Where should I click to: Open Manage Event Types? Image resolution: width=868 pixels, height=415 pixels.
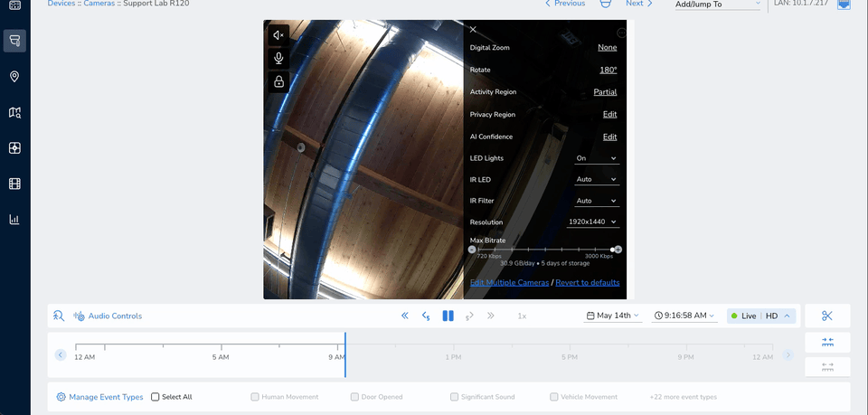tap(99, 397)
